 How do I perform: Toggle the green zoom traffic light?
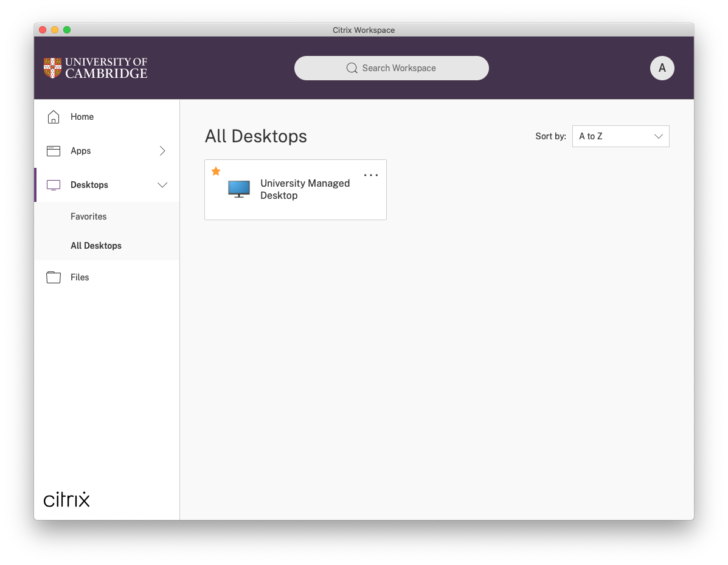[x=67, y=29]
